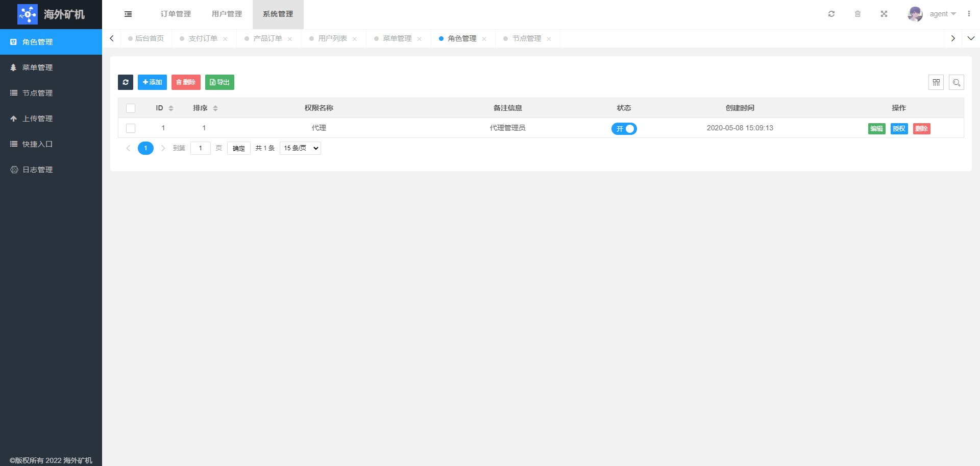Close the 菜单管理 tab
980x466 pixels.
[x=420, y=39]
